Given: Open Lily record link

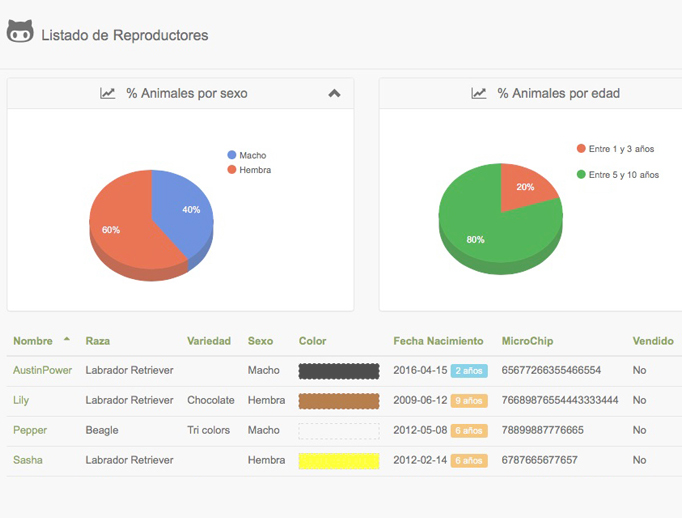Looking at the screenshot, I should [x=21, y=400].
